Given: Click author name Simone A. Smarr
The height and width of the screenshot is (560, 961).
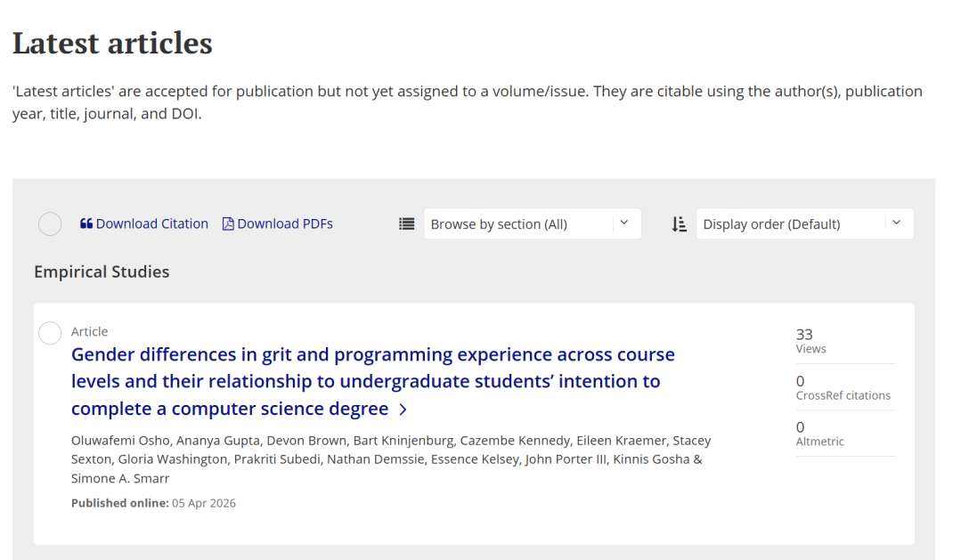Looking at the screenshot, I should pos(120,478).
